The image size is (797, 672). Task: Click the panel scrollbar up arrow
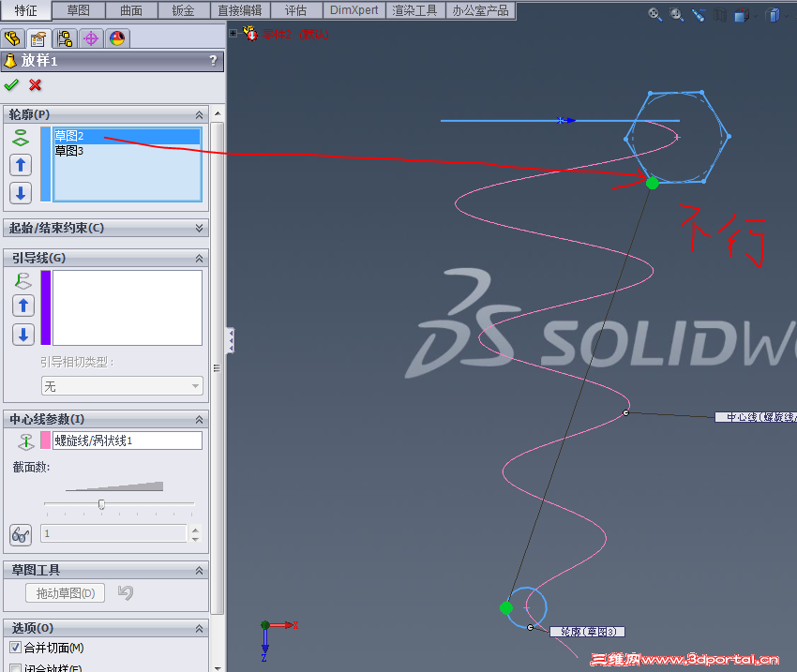click(x=218, y=113)
